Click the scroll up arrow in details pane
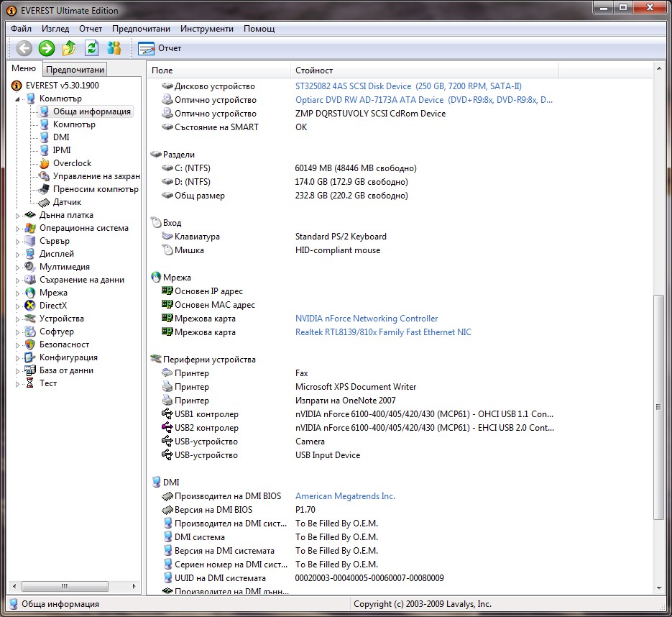The image size is (672, 617). [x=659, y=68]
